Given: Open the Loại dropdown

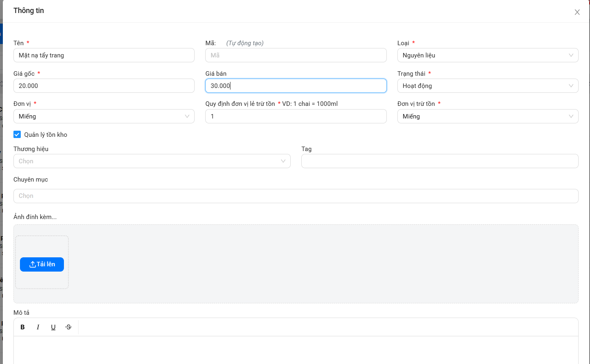Looking at the screenshot, I should tap(487, 55).
